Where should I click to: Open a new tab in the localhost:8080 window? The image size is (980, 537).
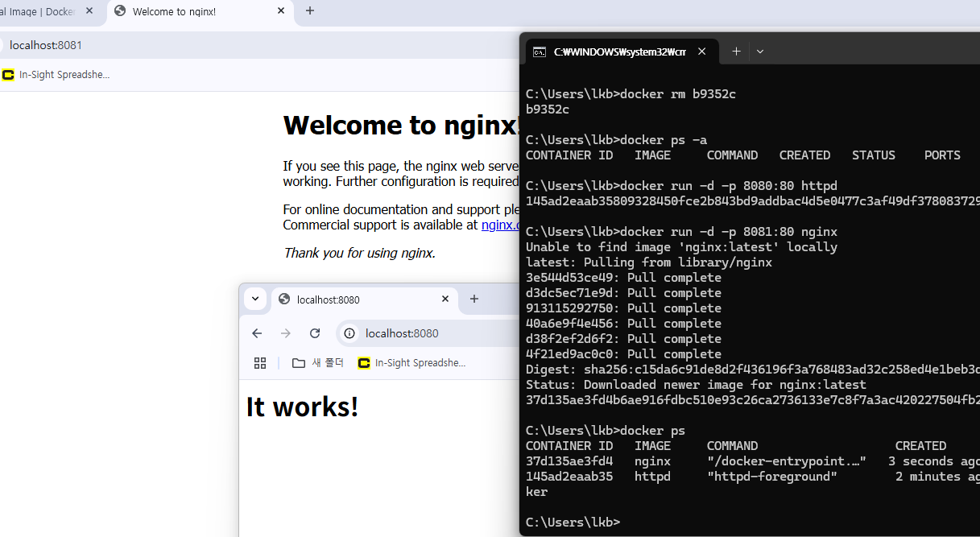(474, 299)
